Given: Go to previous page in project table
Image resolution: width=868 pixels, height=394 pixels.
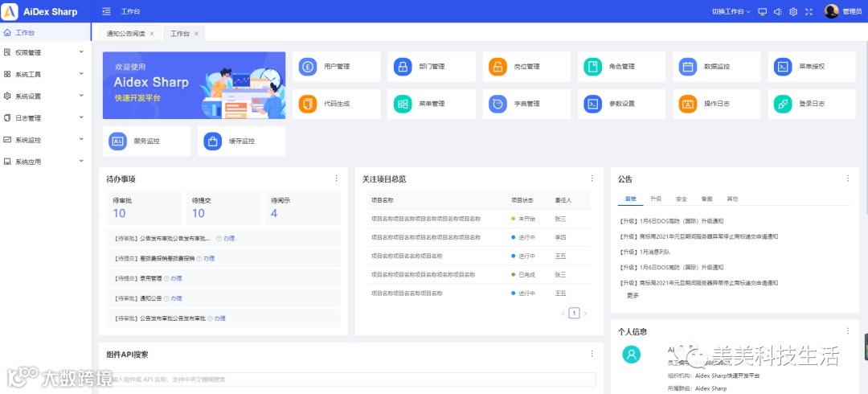Looking at the screenshot, I should [x=563, y=314].
